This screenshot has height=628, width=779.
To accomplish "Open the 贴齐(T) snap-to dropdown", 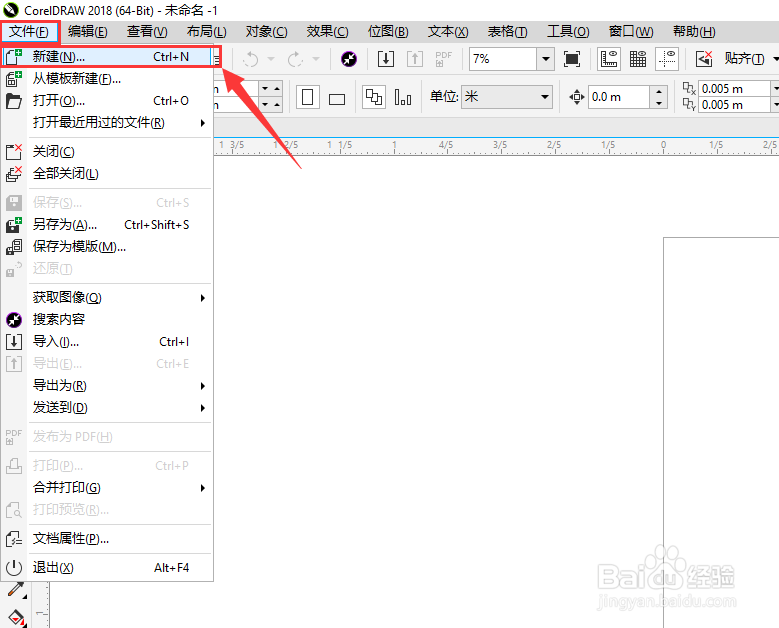I will tap(750, 59).
